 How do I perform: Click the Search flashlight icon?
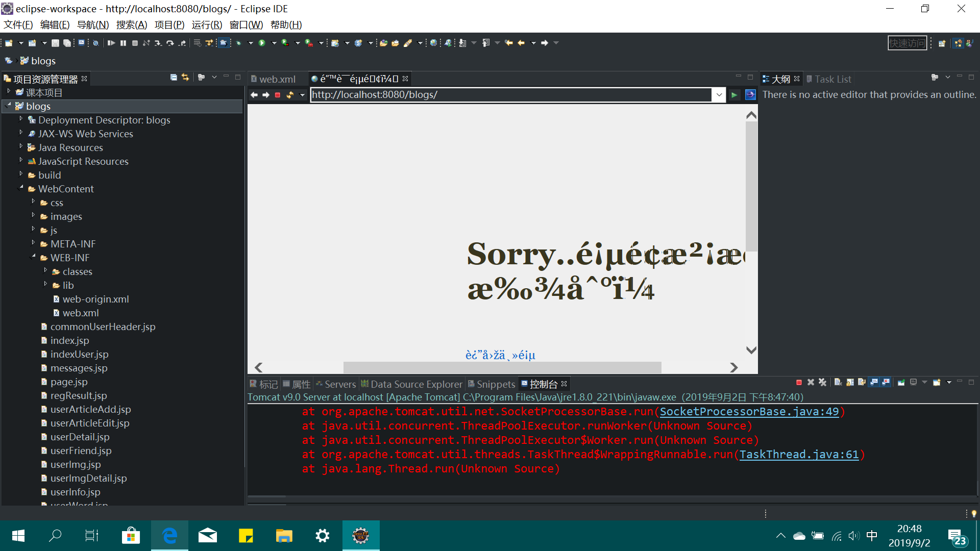click(x=407, y=43)
